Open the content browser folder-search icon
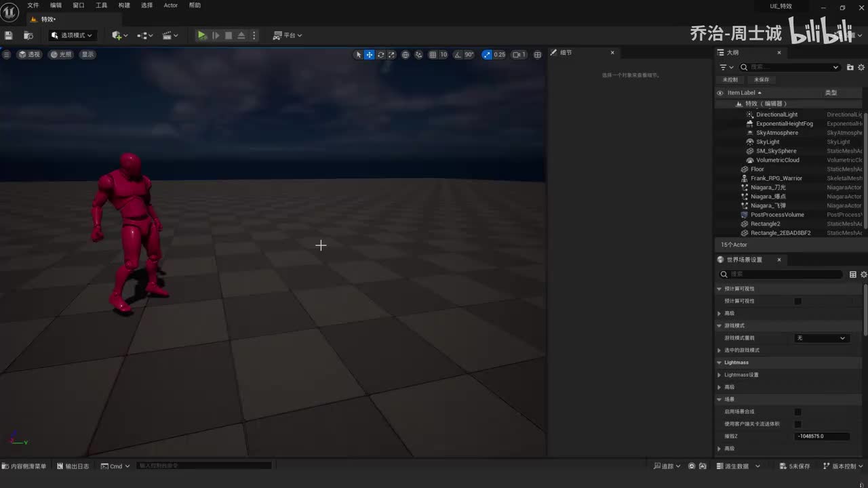The height and width of the screenshot is (488, 868). 28,35
